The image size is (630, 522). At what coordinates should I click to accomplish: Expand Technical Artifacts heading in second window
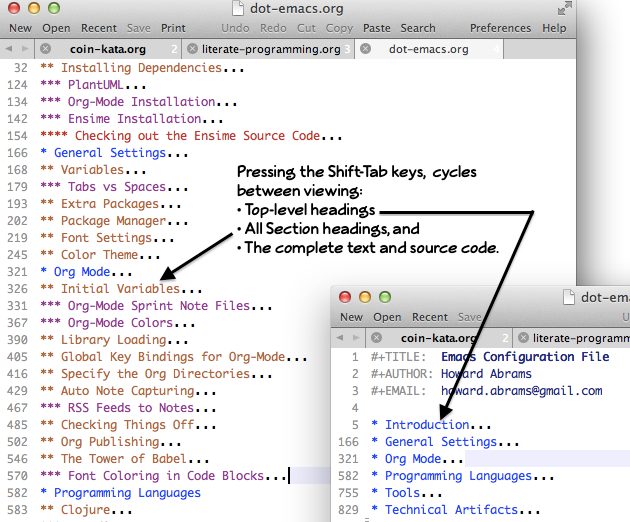[456, 510]
